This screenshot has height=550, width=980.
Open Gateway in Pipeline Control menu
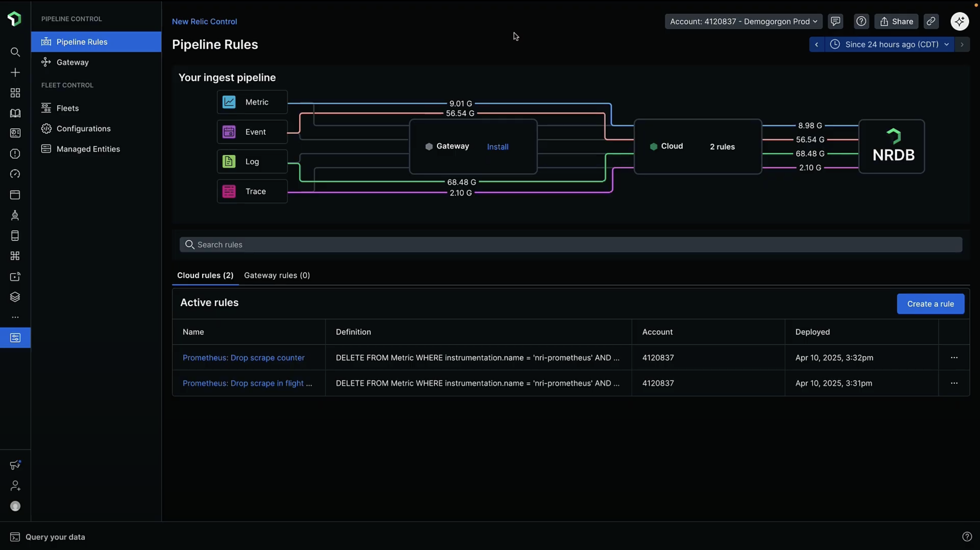click(x=72, y=63)
